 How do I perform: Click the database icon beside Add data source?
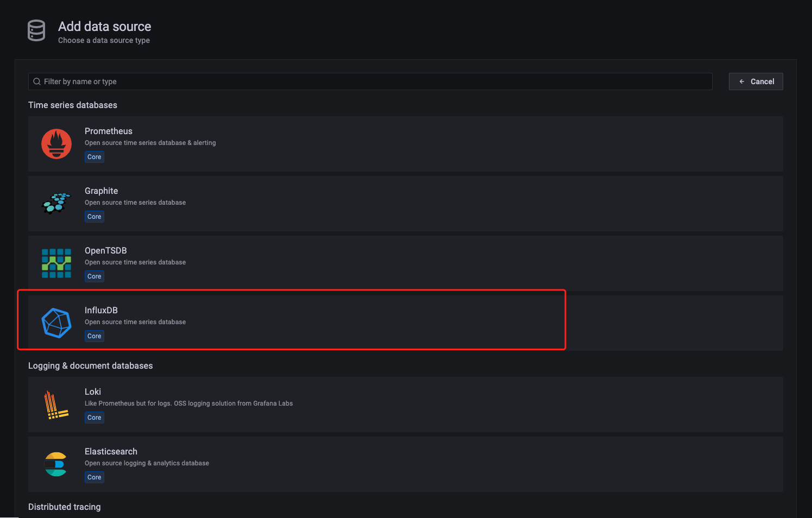coord(36,30)
